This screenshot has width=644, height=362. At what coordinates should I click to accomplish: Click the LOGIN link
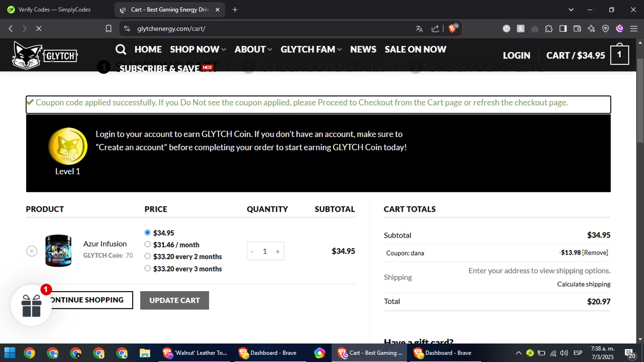516,55
